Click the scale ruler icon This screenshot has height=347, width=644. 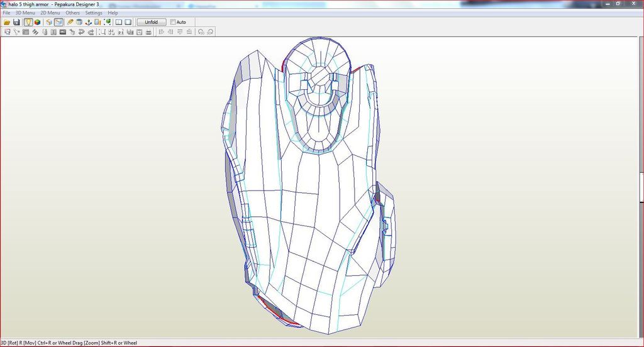[97, 22]
